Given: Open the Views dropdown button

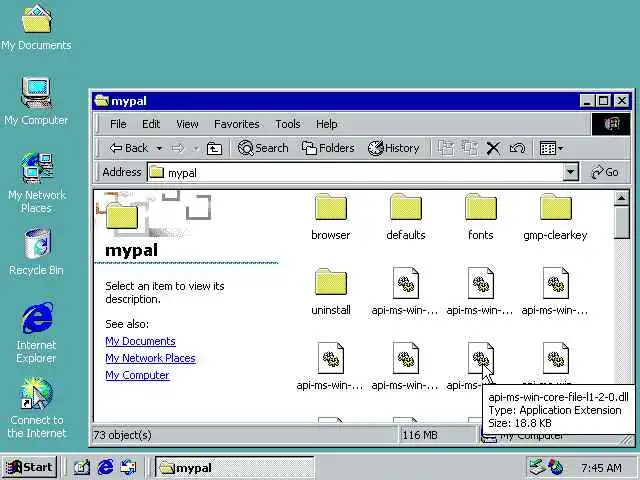Looking at the screenshot, I should (x=551, y=148).
